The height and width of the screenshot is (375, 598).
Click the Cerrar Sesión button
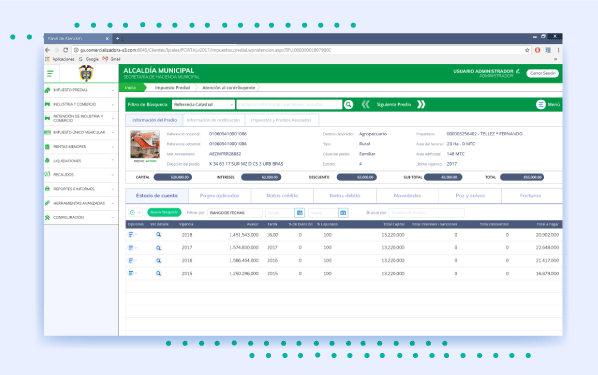coord(542,73)
